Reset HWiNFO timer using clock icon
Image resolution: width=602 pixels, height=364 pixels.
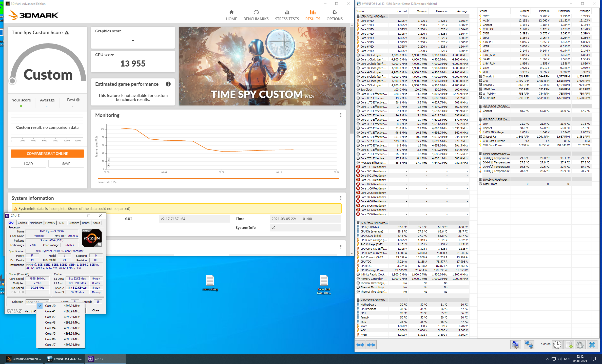(557, 345)
